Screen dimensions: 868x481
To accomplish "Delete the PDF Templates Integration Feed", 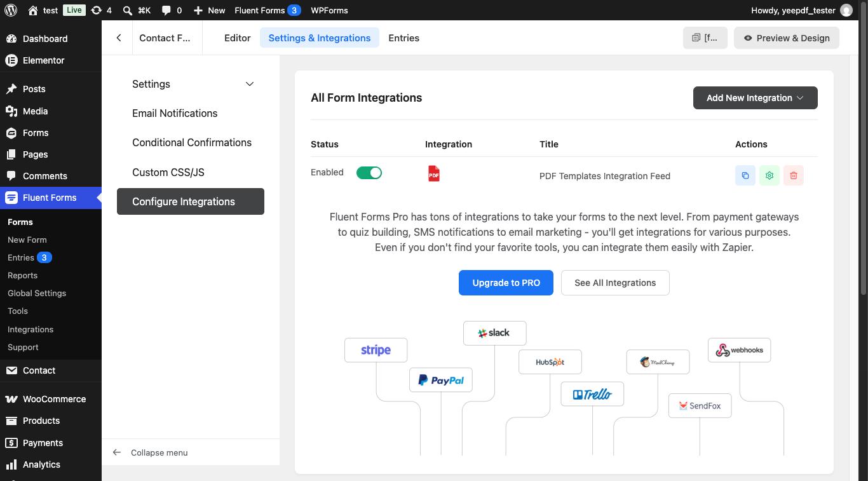I will pos(794,175).
